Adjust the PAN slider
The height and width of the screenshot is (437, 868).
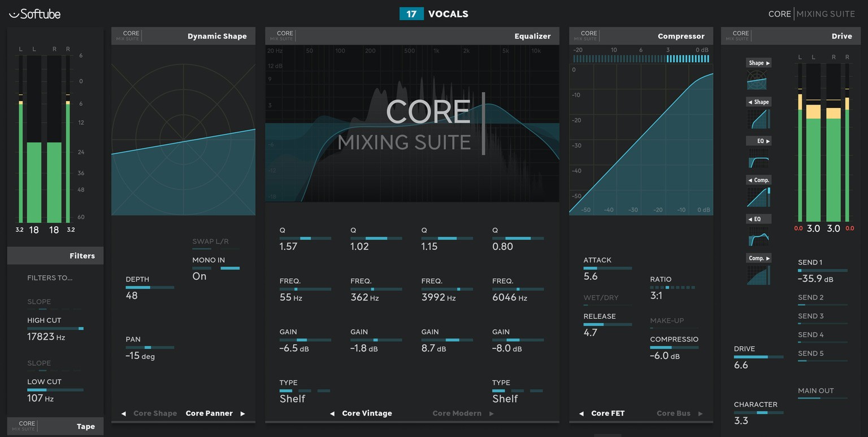click(x=150, y=347)
